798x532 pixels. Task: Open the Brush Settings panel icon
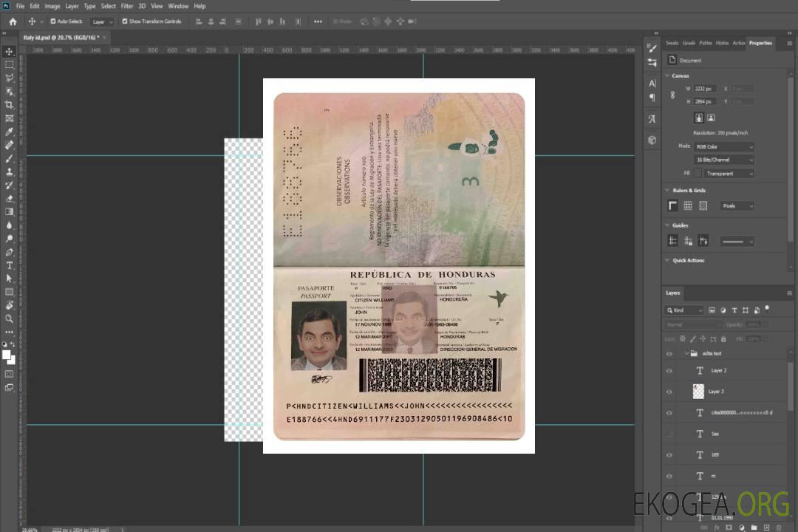[652, 48]
